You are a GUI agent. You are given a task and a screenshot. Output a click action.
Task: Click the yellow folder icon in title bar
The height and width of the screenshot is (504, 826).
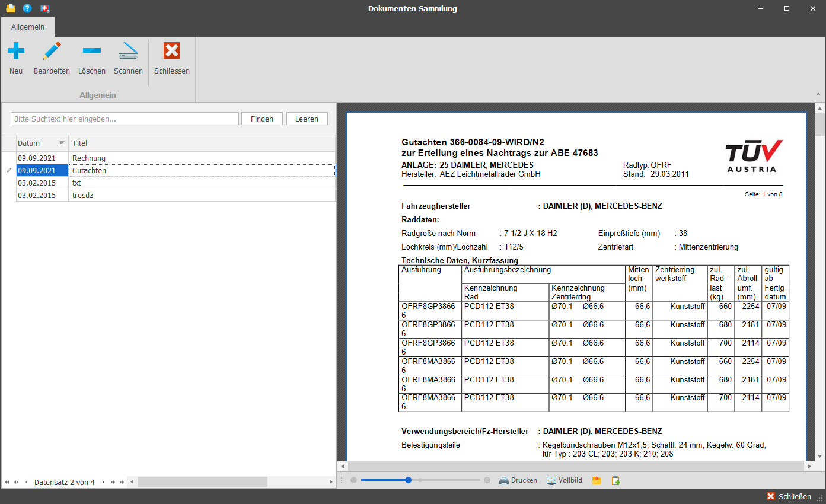[x=10, y=8]
